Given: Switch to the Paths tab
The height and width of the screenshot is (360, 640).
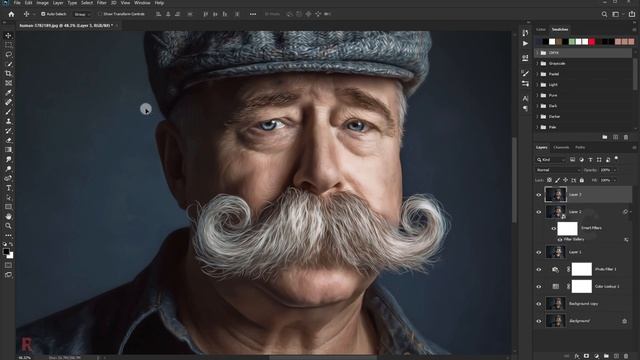Looking at the screenshot, I should (580, 147).
